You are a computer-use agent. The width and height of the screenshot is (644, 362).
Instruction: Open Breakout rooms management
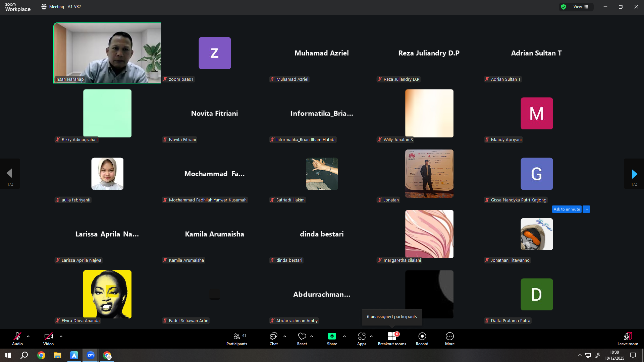[392, 339]
